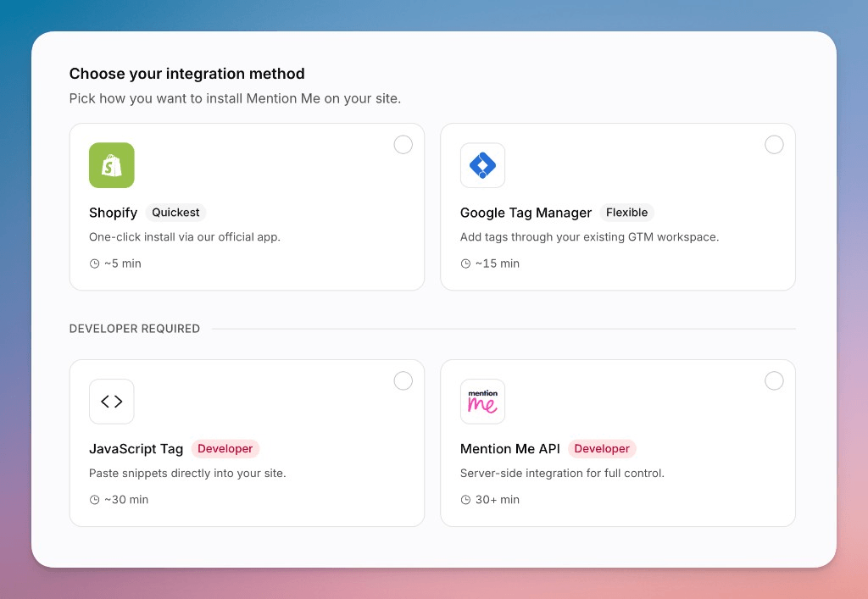
Task: Click the Mention Me logo icon
Action: click(482, 402)
